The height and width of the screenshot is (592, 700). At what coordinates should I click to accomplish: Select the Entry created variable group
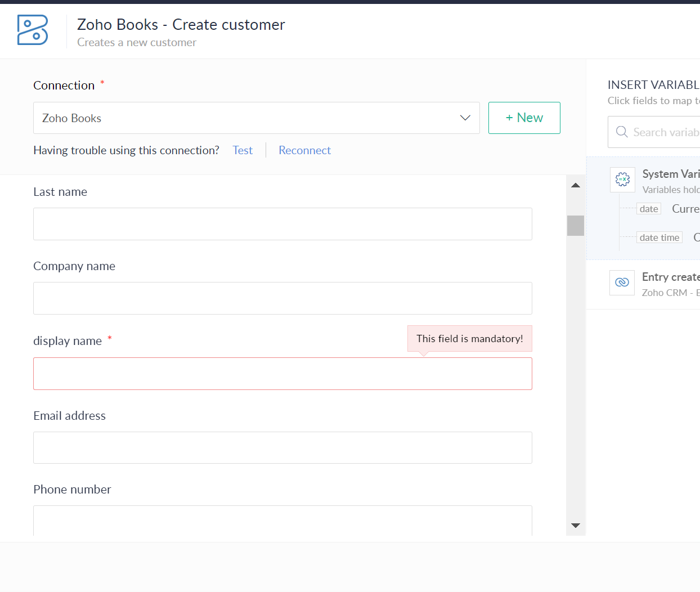670,277
